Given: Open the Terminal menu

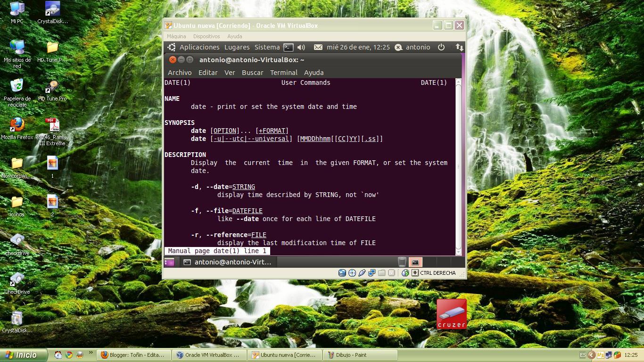Looking at the screenshot, I should point(284,73).
